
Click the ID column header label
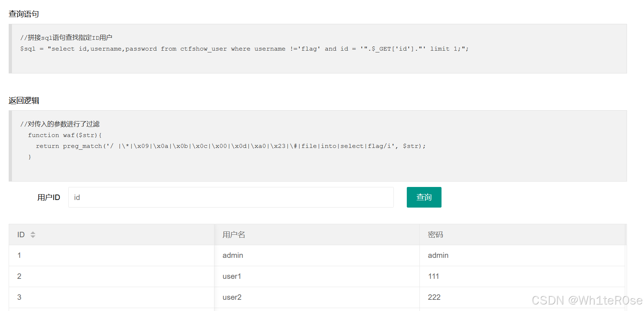tap(21, 235)
